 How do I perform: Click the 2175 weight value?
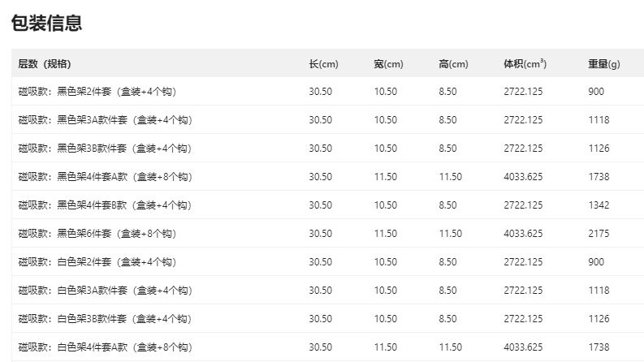pos(599,234)
